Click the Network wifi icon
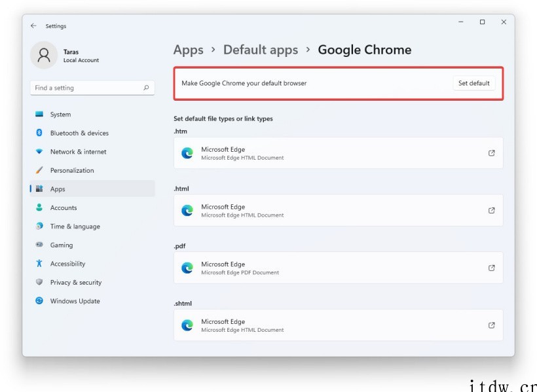The image size is (537, 392). [39, 151]
